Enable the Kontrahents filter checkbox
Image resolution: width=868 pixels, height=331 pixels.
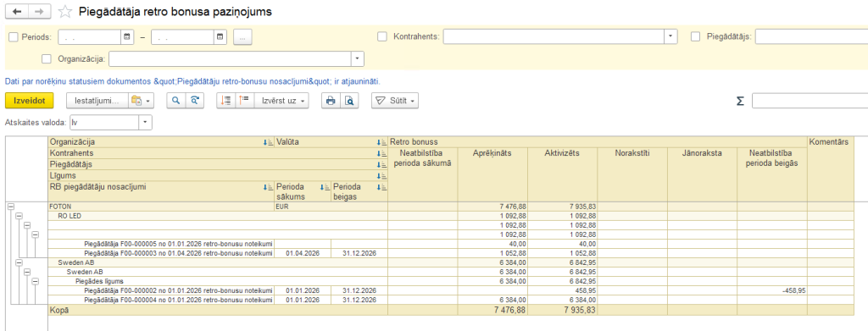[x=382, y=37]
